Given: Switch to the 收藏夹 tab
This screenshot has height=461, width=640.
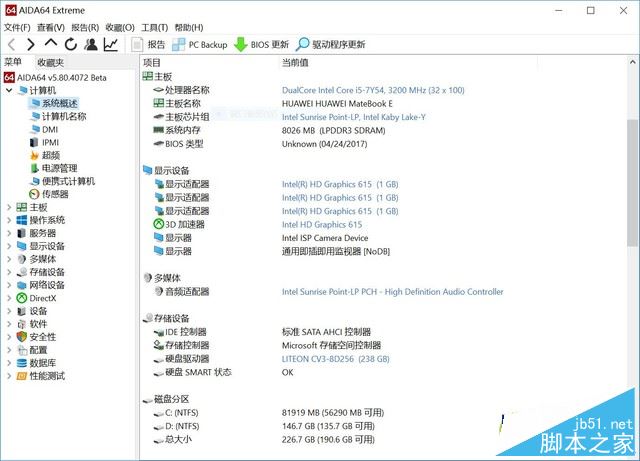Looking at the screenshot, I should [x=51, y=62].
